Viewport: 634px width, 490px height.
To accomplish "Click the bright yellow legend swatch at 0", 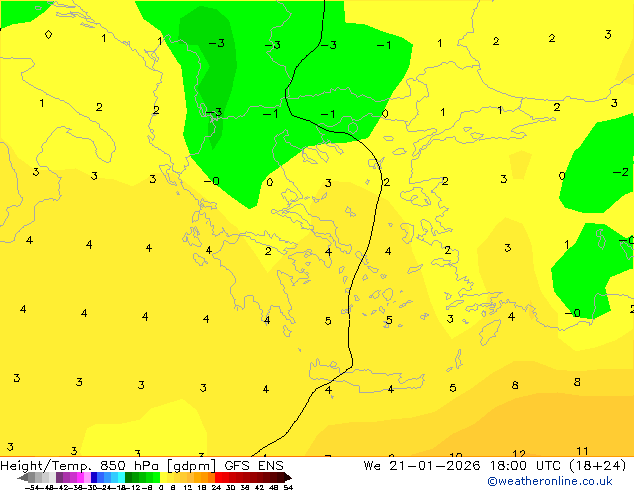I will [163, 477].
